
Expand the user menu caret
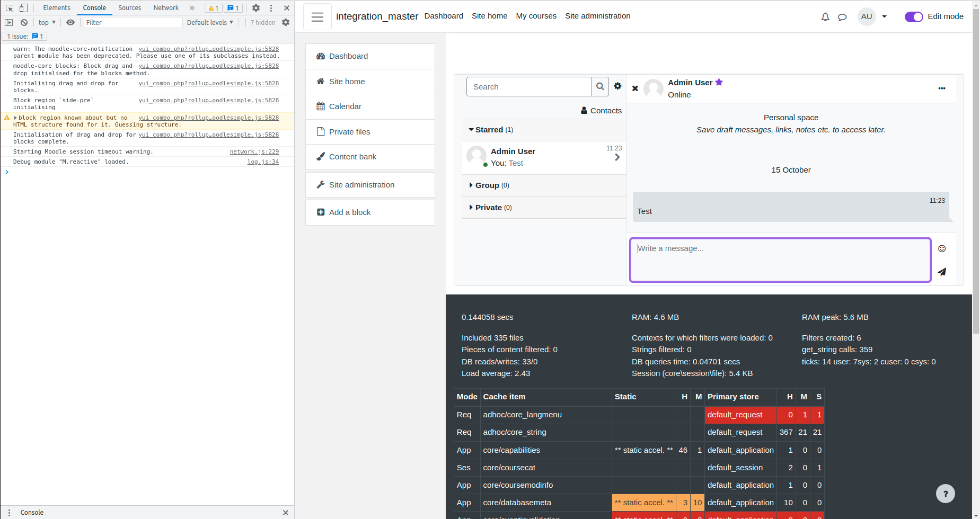[x=884, y=16]
